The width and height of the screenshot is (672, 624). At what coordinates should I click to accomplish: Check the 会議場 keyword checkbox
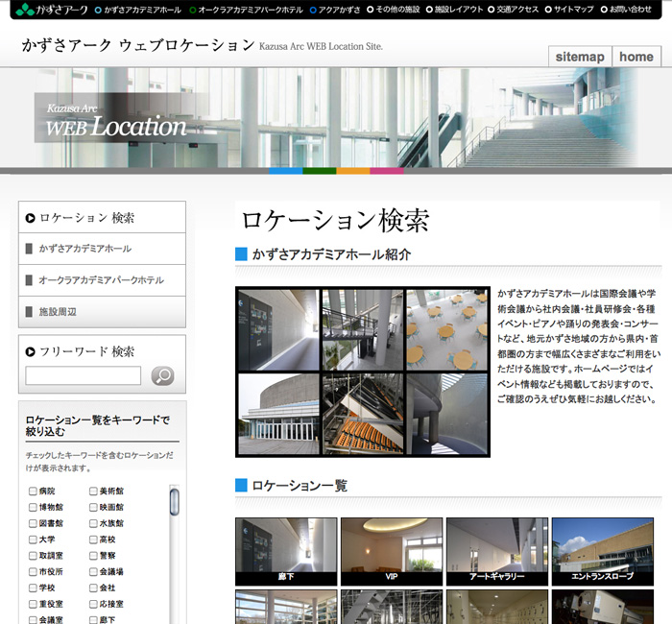pos(93,572)
